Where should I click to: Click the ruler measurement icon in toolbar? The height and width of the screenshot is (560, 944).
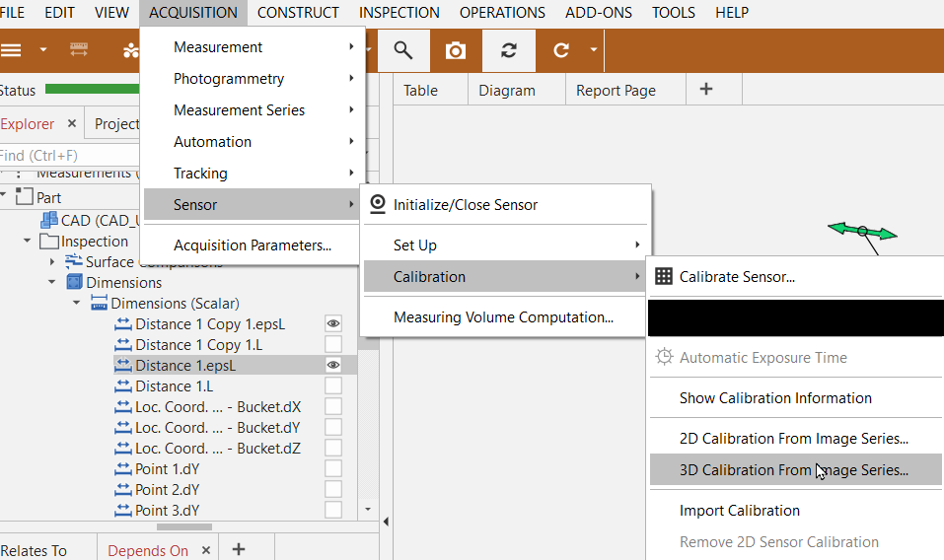(79, 50)
